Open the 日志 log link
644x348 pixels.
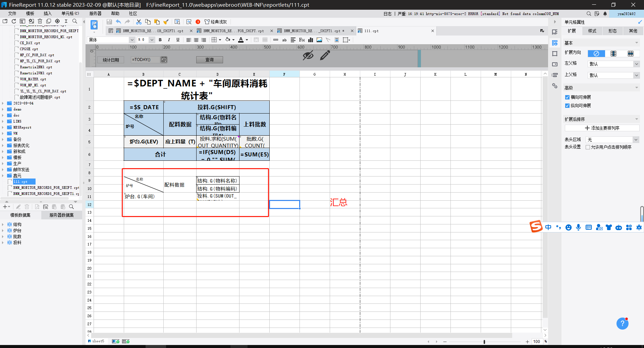click(387, 14)
